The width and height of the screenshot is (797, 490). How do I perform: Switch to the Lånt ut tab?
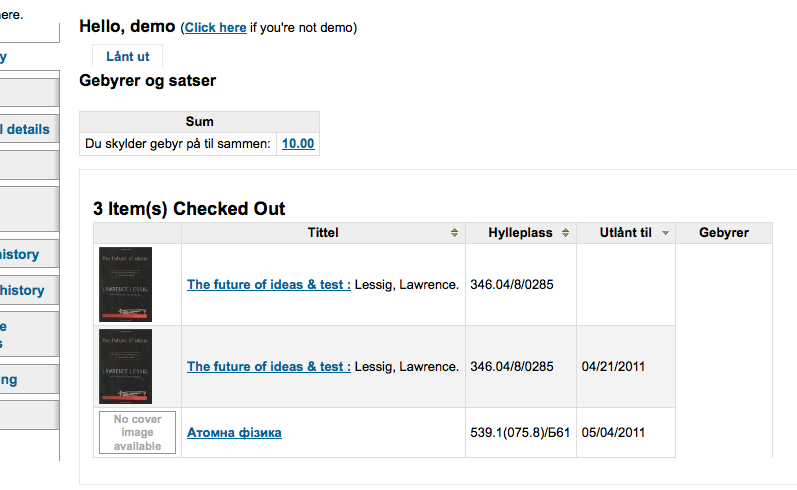[127, 57]
